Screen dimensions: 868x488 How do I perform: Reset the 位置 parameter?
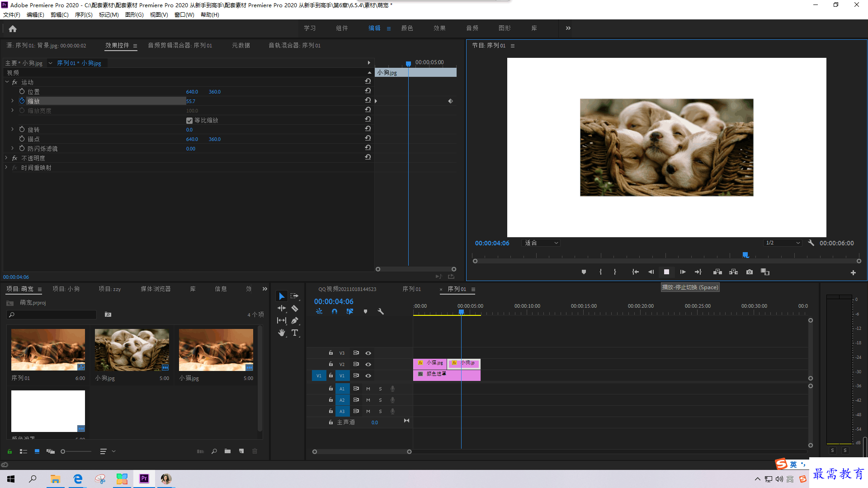point(368,91)
